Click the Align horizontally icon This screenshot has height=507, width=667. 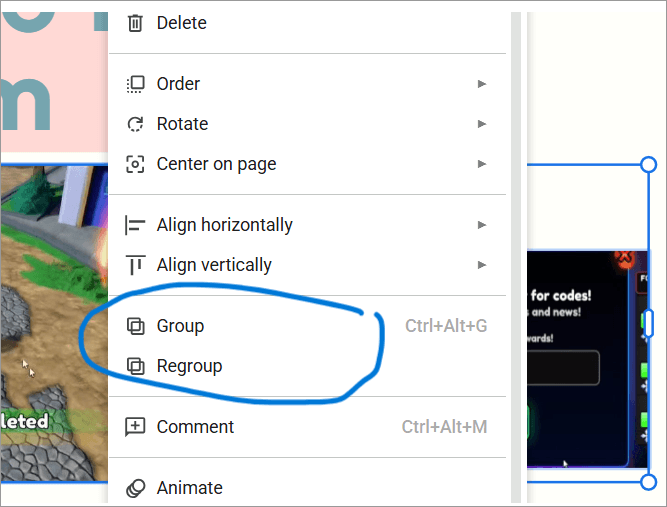[x=135, y=225]
